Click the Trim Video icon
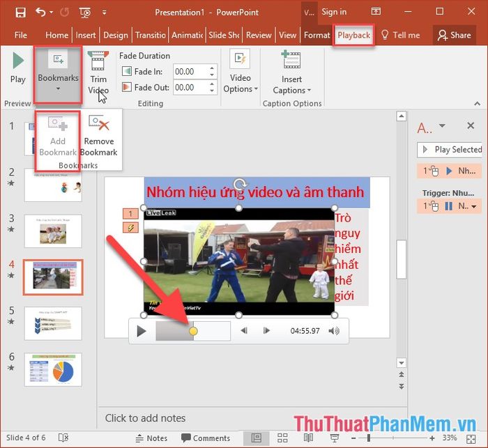This screenshot has width=488, height=448. (x=98, y=61)
